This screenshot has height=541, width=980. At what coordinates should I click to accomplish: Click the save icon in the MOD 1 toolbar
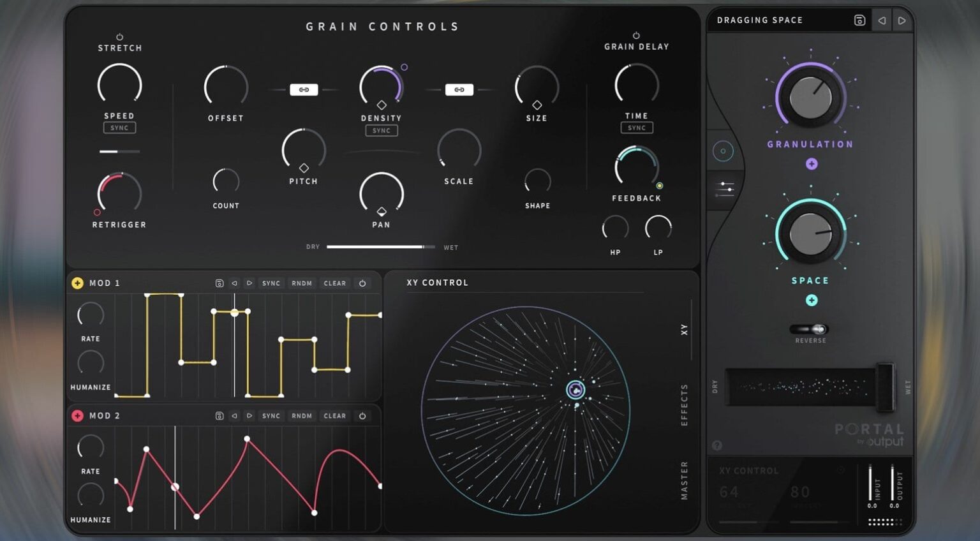click(219, 283)
